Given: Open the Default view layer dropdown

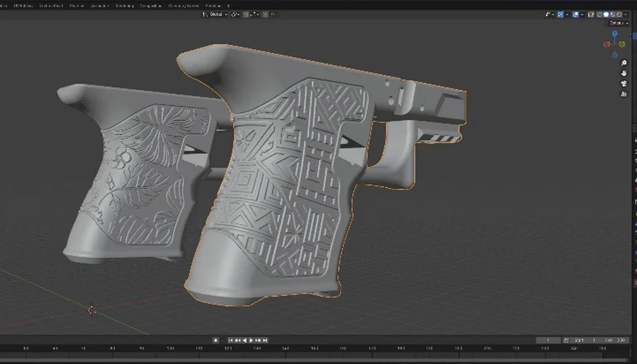Looking at the screenshot, I should [617, 23].
